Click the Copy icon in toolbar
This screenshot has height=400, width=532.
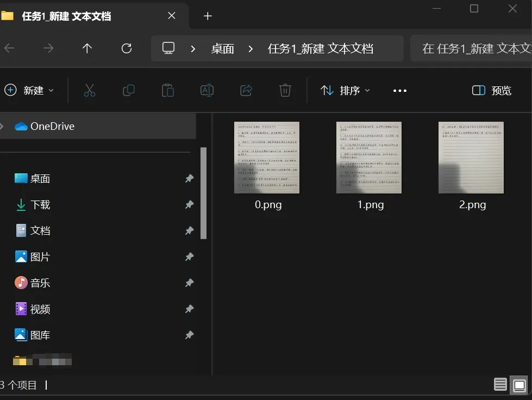point(129,91)
